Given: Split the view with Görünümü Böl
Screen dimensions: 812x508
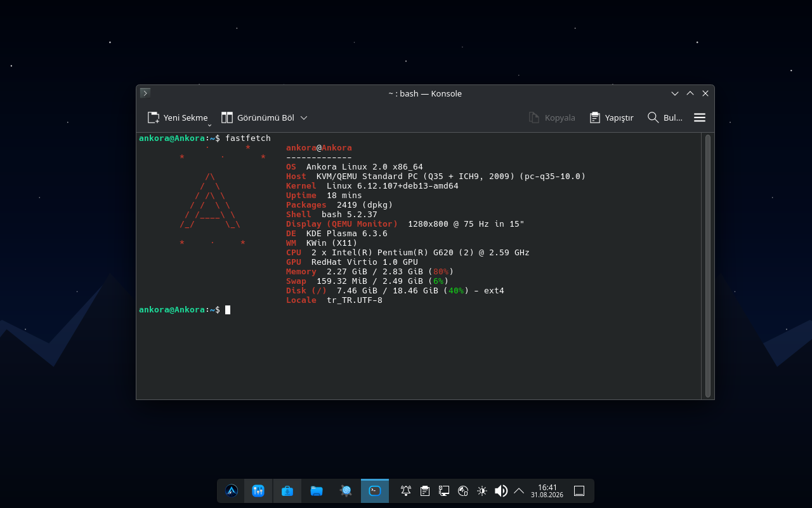Looking at the screenshot, I should (258, 117).
